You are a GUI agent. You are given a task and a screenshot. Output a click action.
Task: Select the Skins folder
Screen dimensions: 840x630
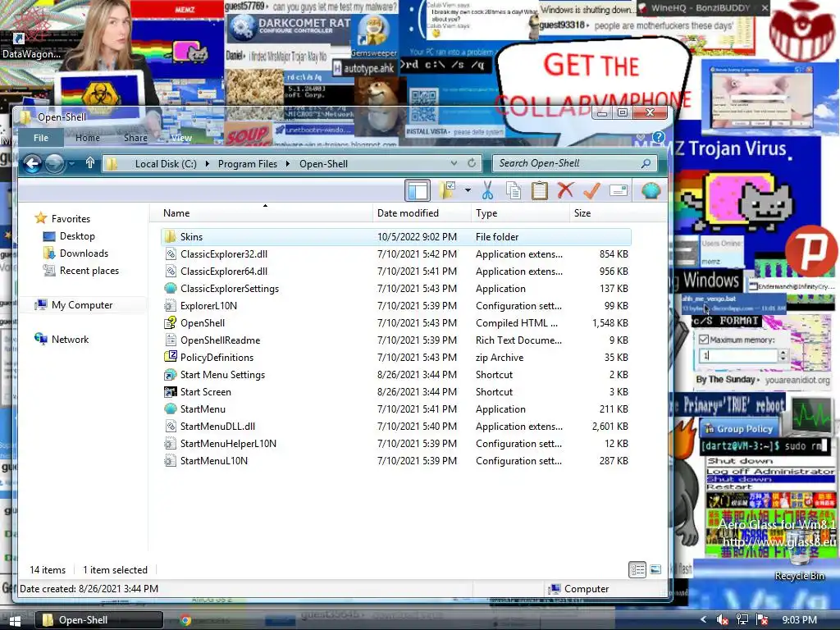pos(396,236)
